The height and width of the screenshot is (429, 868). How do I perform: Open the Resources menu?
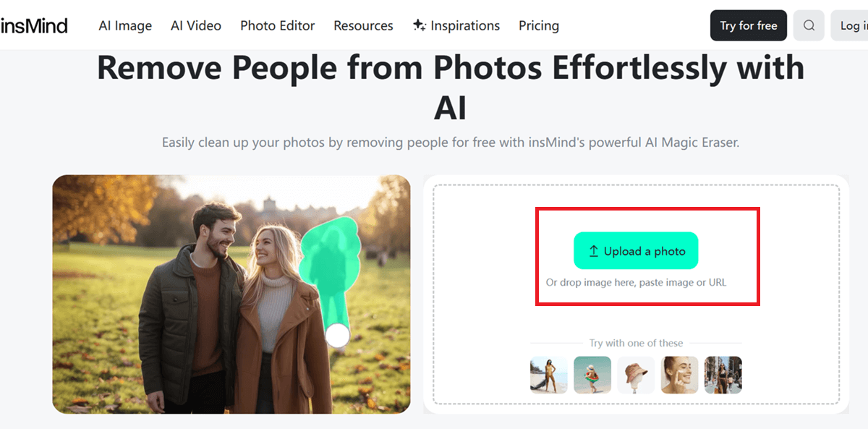(362, 25)
